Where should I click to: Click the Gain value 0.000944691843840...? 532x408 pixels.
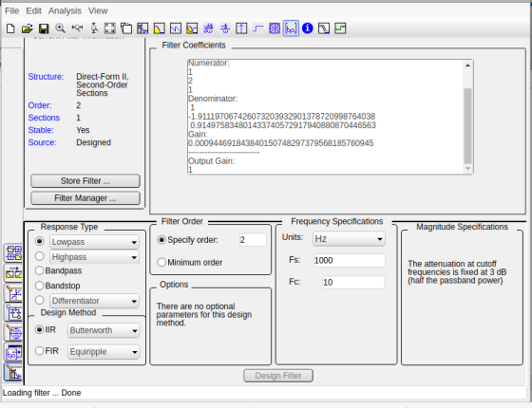point(281,143)
